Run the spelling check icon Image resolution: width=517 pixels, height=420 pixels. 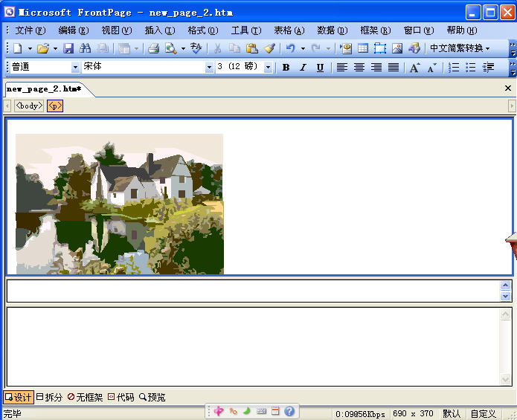[196, 48]
